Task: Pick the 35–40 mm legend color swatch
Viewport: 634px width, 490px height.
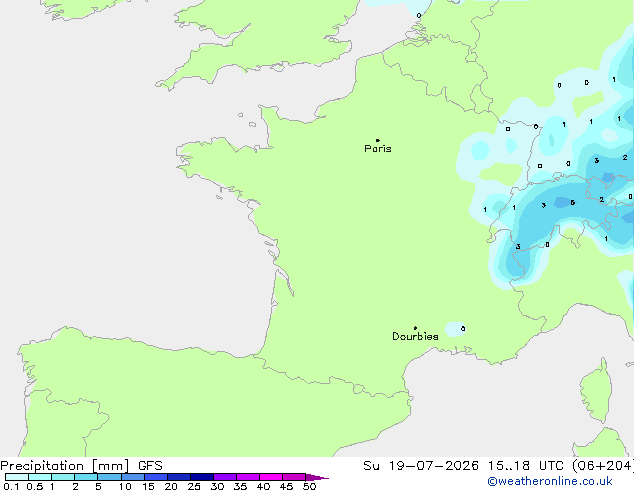Action: pos(248,477)
